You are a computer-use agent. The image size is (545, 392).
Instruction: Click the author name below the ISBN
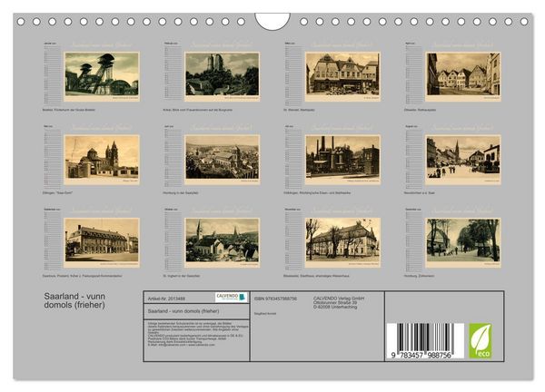coord(265,314)
